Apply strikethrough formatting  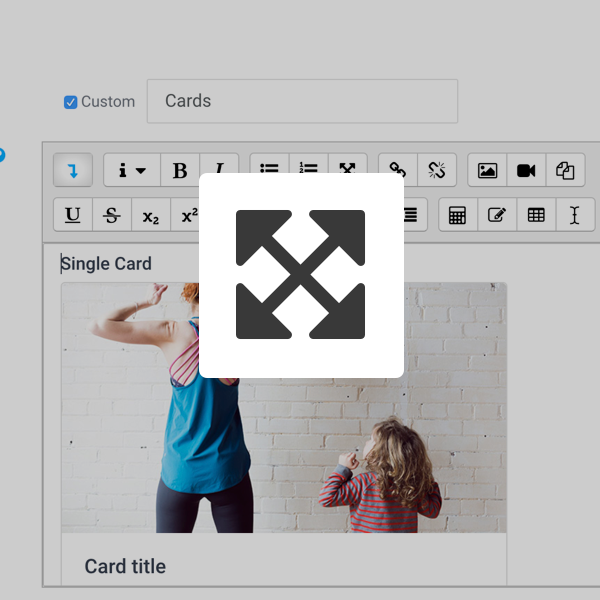[x=112, y=215]
